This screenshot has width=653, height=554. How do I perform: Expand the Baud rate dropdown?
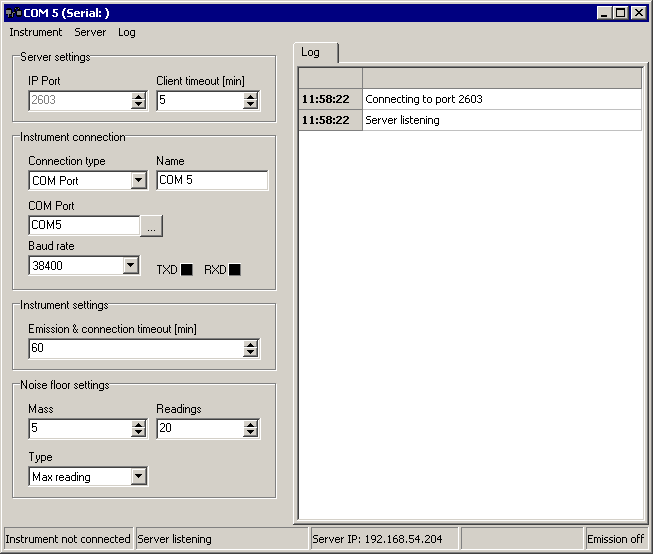(130, 265)
